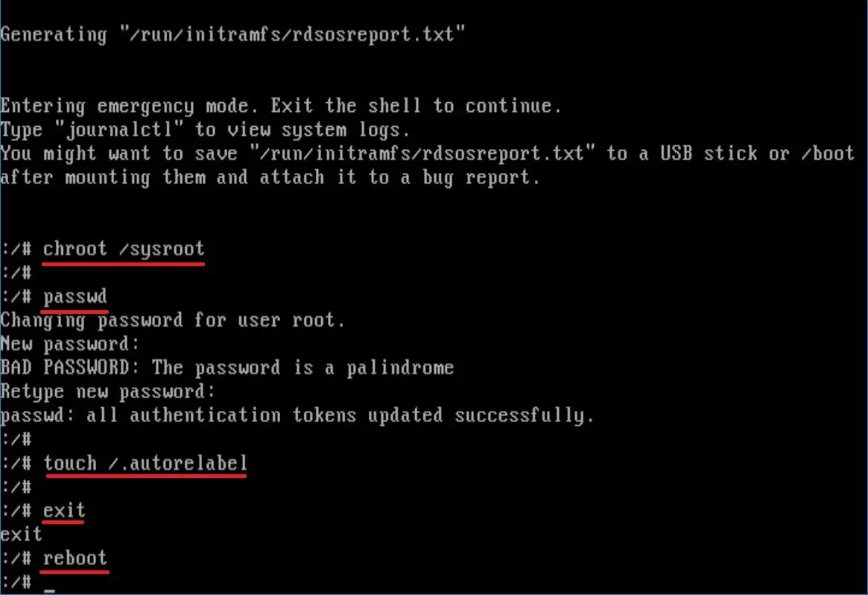Click the underlined "reboot" command
Image resolution: width=868 pixels, height=595 pixels.
[x=75, y=558]
